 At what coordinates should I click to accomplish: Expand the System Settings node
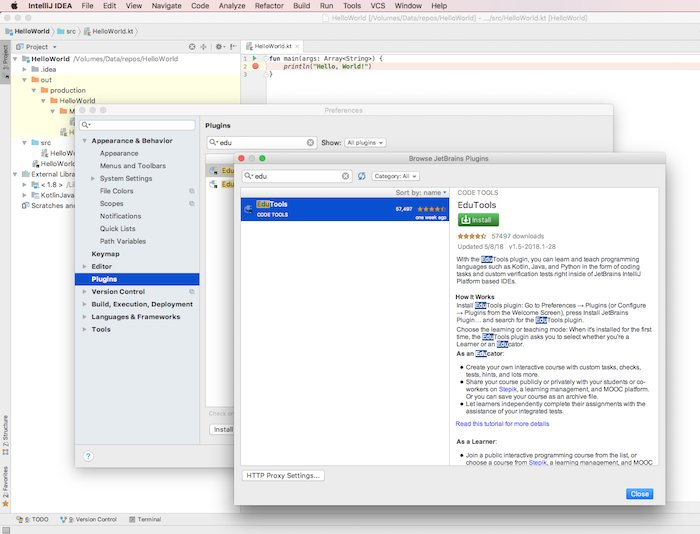93,179
